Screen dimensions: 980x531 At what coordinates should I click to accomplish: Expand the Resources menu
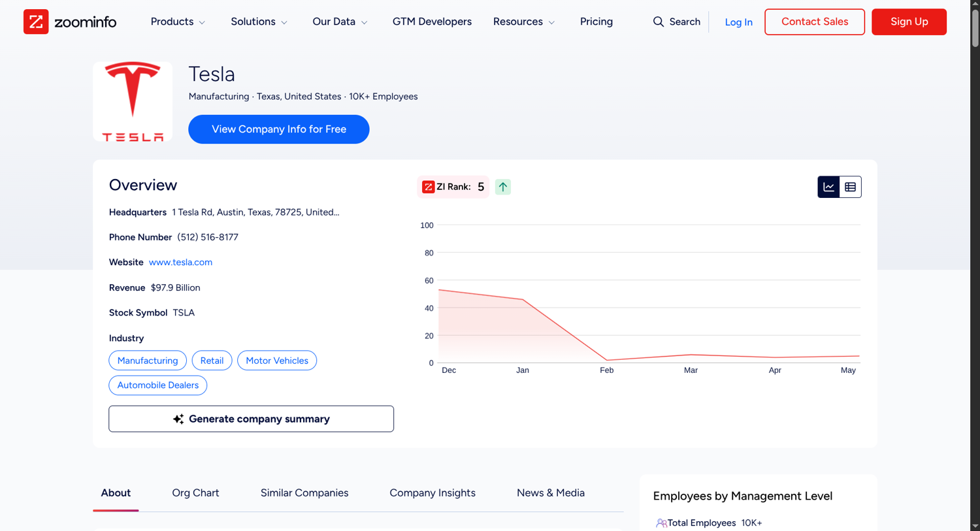(524, 22)
